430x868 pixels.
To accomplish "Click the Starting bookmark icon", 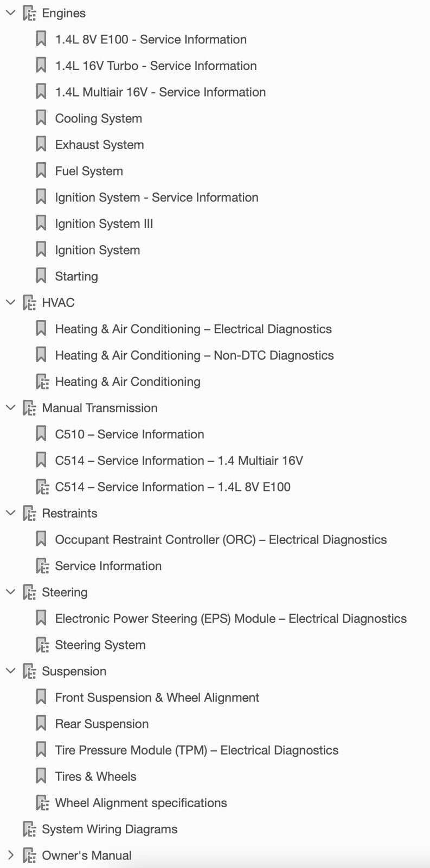I will [x=41, y=276].
